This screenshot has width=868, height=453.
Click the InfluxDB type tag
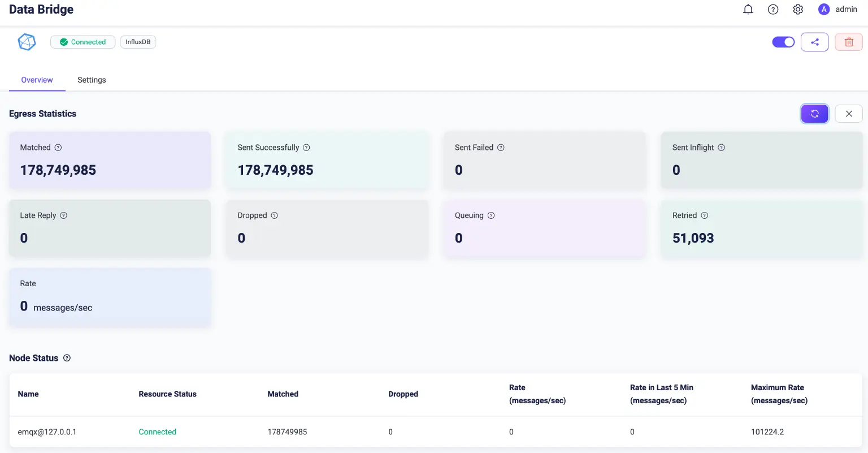click(138, 42)
